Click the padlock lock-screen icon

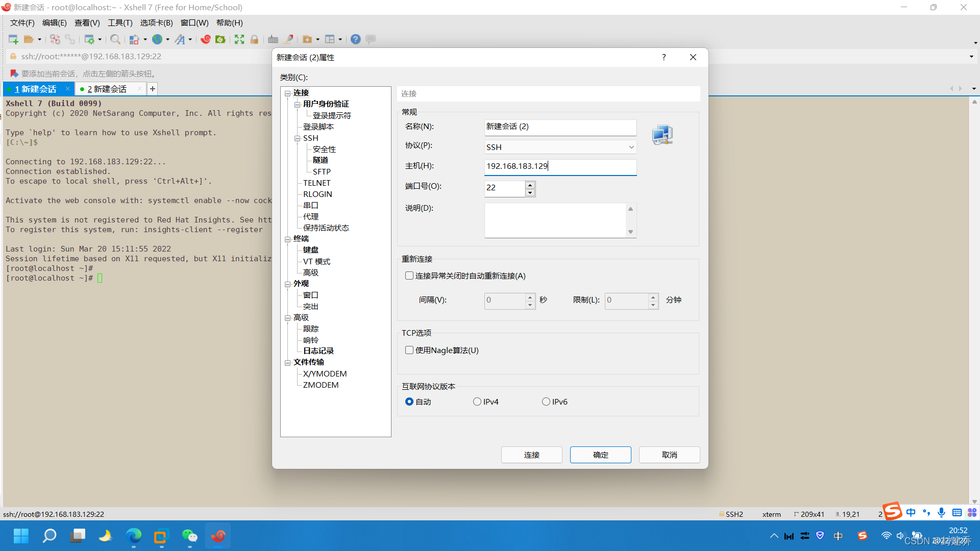[254, 39]
